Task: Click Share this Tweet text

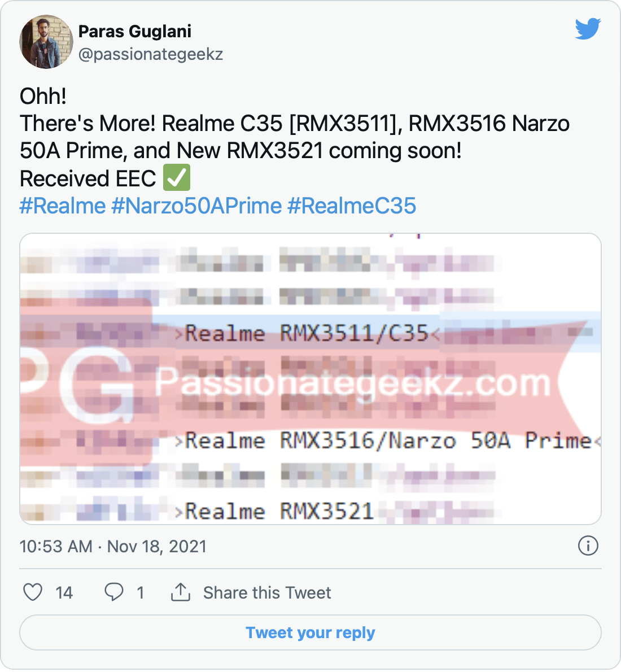Action: tap(267, 593)
